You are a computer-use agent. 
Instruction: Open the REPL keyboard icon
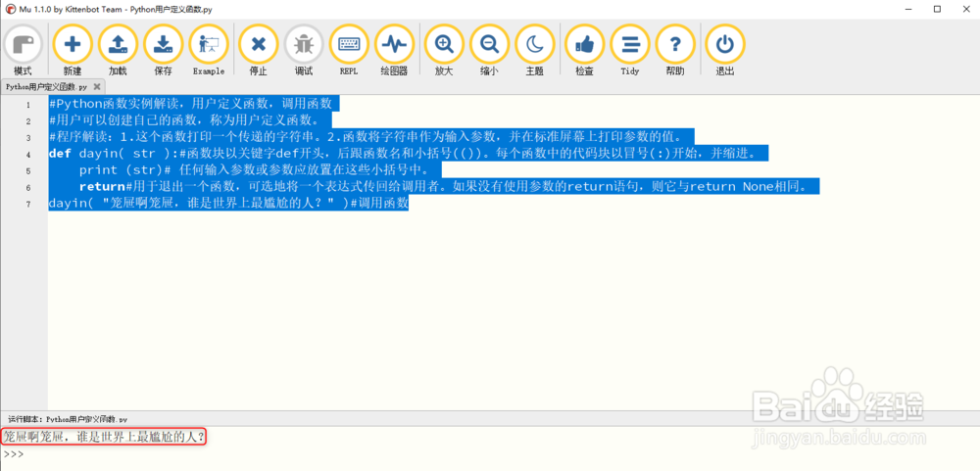pos(349,50)
